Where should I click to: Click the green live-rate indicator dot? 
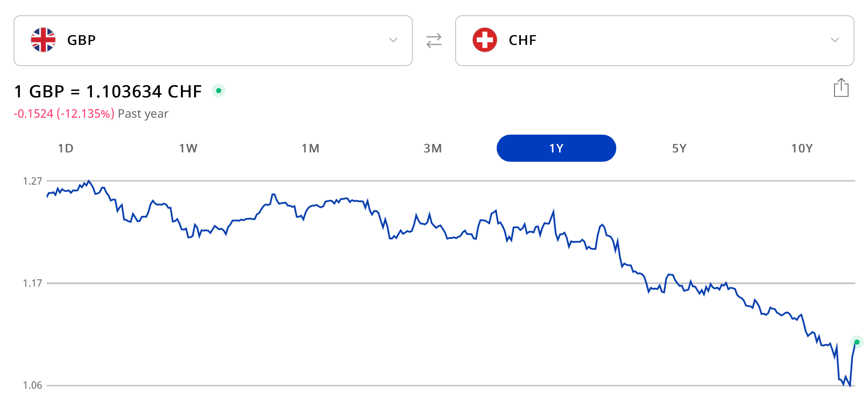point(219,91)
